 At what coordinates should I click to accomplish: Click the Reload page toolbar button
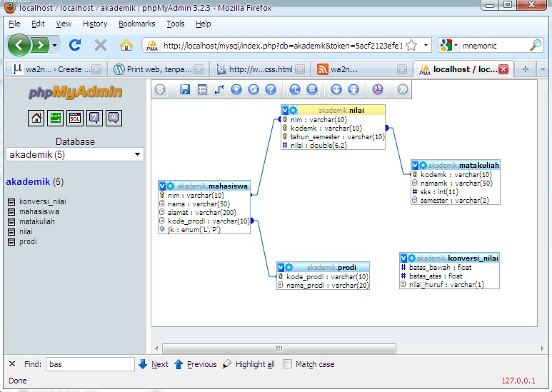(x=75, y=45)
